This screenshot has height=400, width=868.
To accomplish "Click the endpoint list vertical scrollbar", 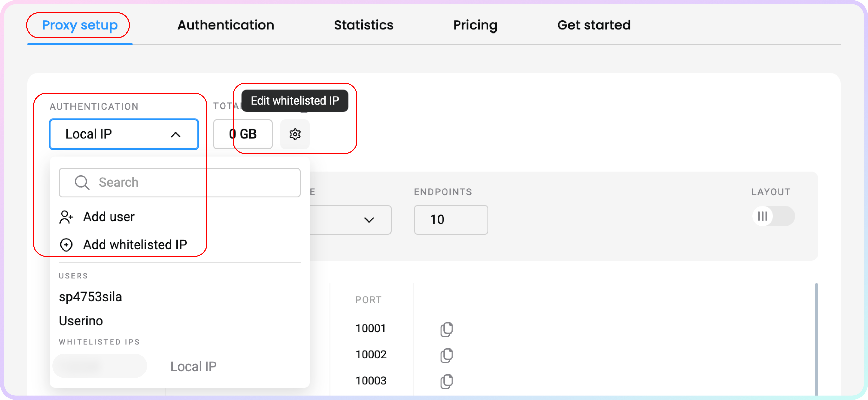I will [816, 339].
